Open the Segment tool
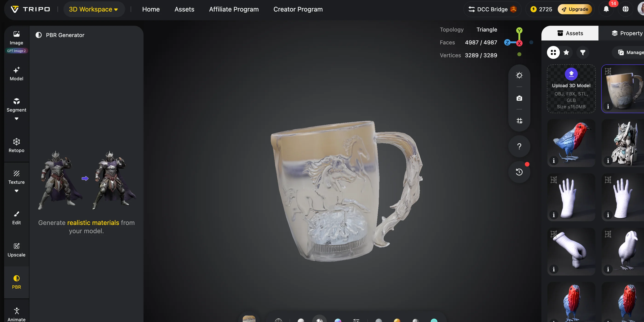Image resolution: width=644 pixels, height=322 pixels. [x=16, y=105]
